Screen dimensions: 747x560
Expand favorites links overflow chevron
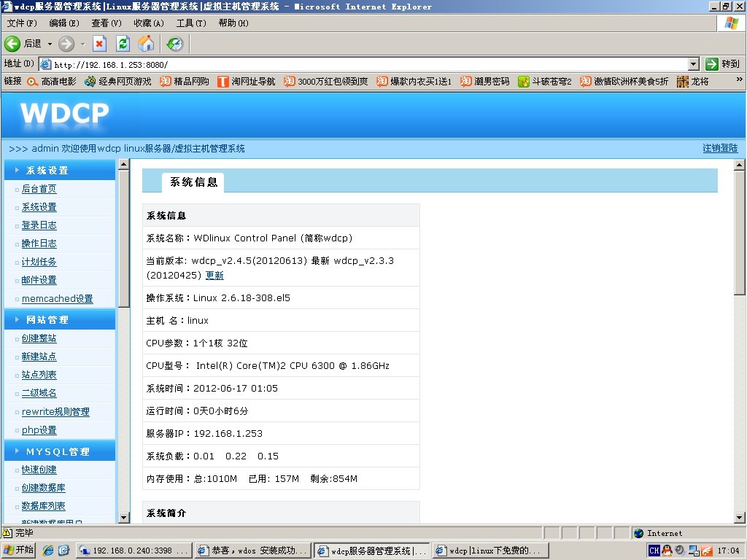click(739, 79)
